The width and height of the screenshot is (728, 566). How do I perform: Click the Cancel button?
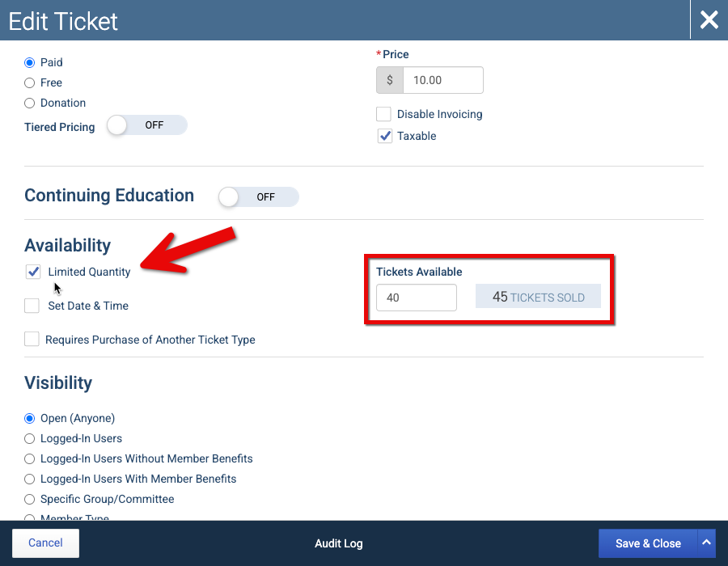(45, 543)
